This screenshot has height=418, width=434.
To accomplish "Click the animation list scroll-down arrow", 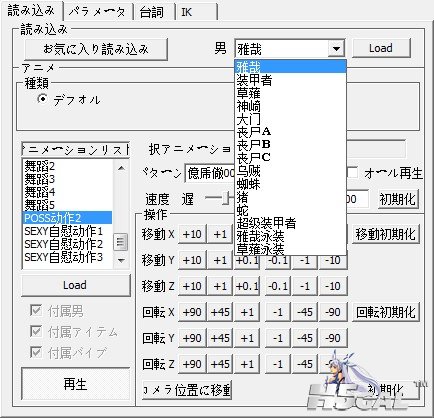I will [121, 260].
